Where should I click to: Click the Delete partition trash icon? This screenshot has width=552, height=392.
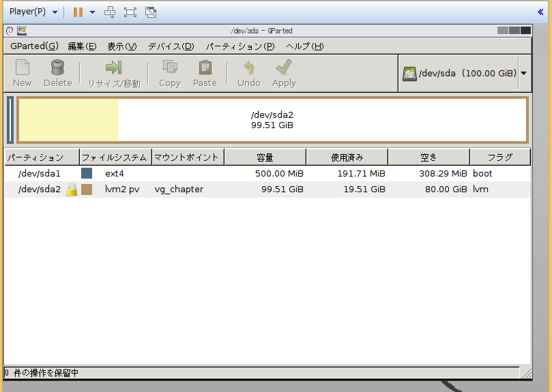(58, 67)
